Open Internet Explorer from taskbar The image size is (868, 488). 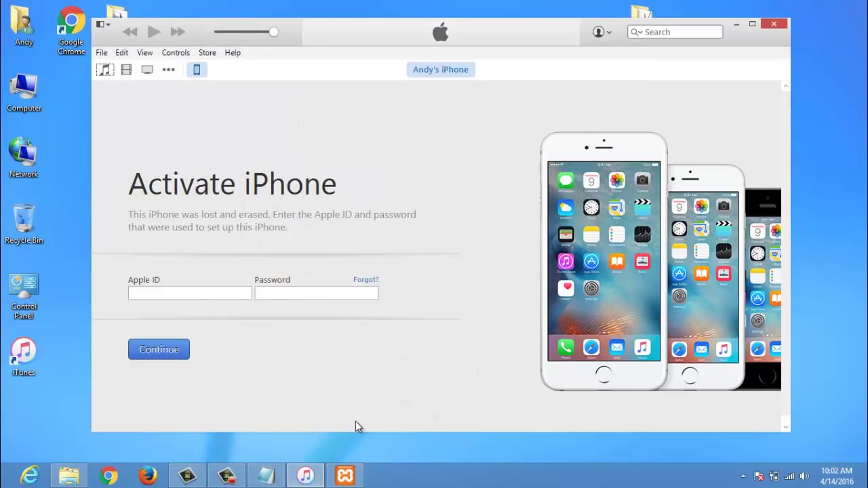tap(29, 476)
